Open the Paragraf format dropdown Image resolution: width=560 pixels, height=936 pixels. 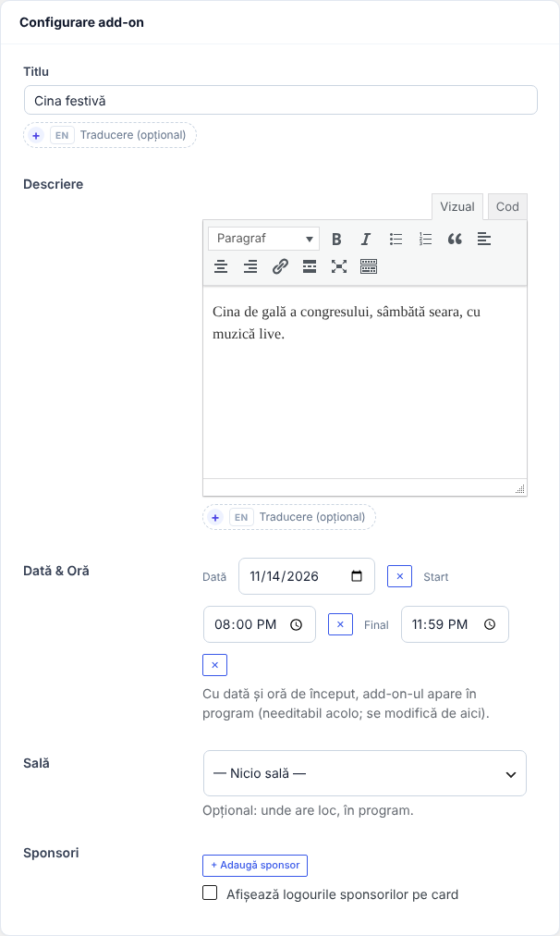pyautogui.click(x=263, y=239)
